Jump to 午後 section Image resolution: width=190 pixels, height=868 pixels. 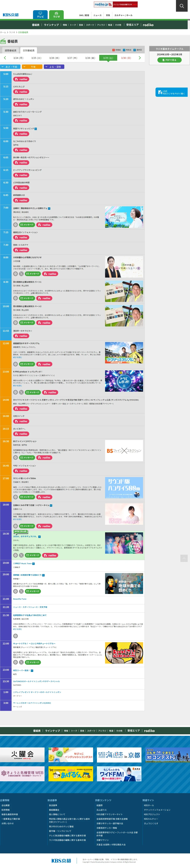[x=32, y=67]
